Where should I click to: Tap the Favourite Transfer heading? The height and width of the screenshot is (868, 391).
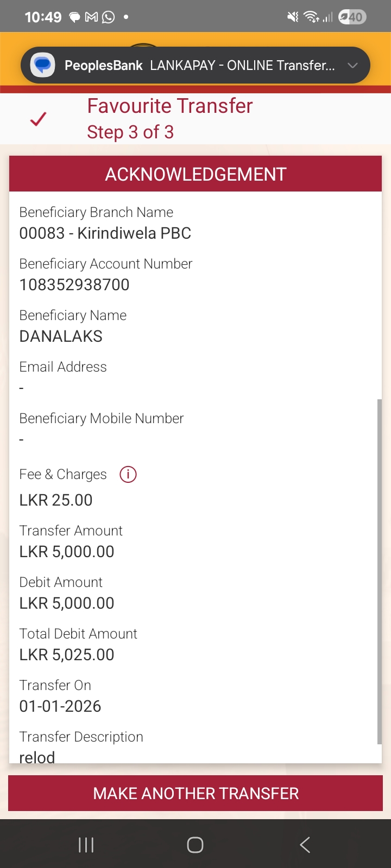click(x=170, y=106)
